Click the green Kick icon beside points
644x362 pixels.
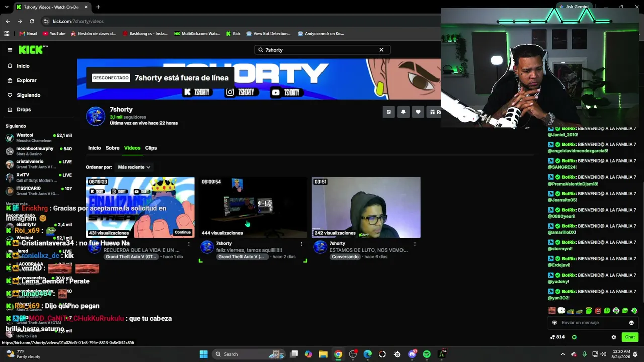(x=574, y=337)
